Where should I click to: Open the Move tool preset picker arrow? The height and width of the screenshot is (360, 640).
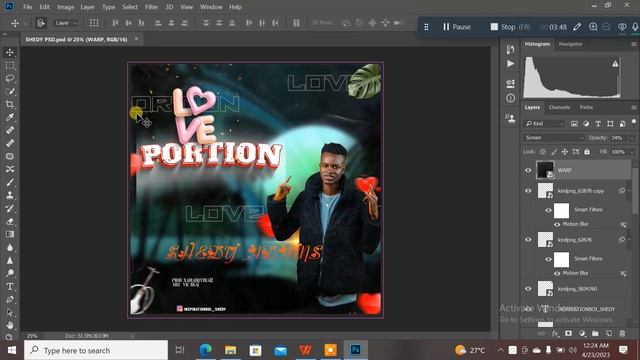coord(24,24)
